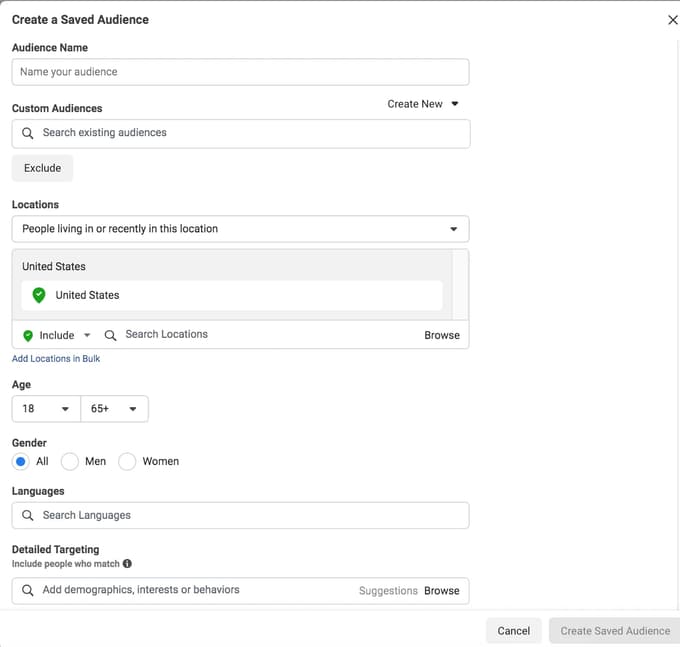This screenshot has height=647, width=680.
Task: Click the Search existing audiences field
Action: point(240,134)
